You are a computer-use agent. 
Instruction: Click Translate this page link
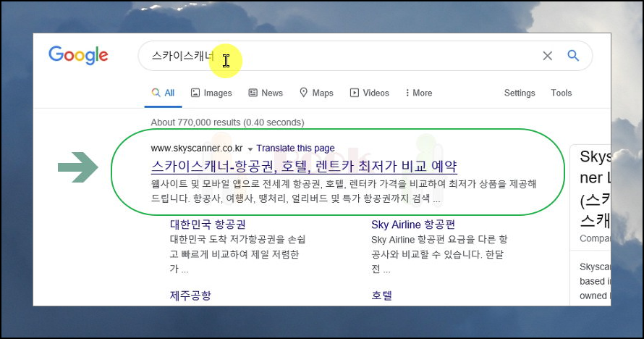point(296,148)
